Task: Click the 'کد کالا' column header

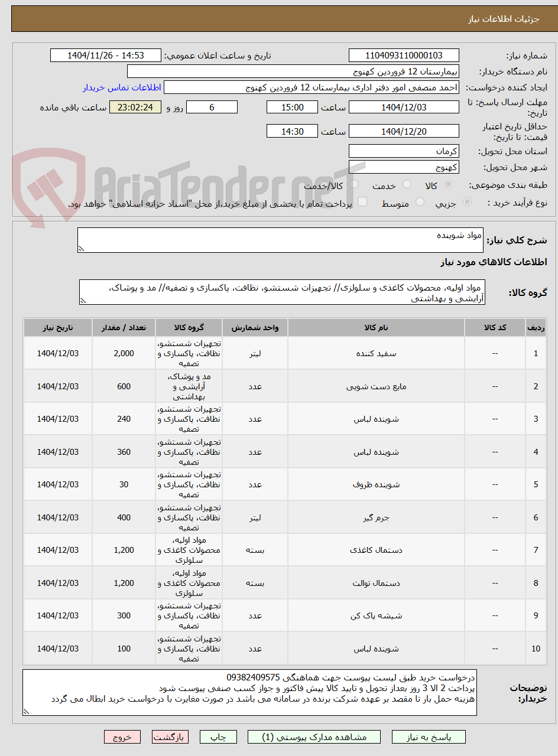Action: click(x=495, y=327)
